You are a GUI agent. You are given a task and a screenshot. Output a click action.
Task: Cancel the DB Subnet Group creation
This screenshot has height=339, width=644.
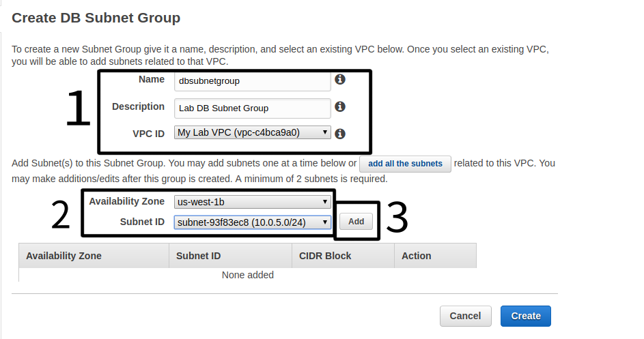click(x=465, y=316)
